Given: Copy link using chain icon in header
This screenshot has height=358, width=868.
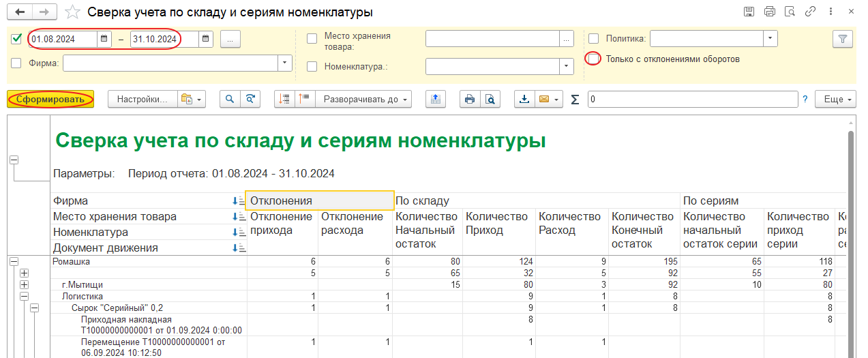Looking at the screenshot, I should click(811, 12).
